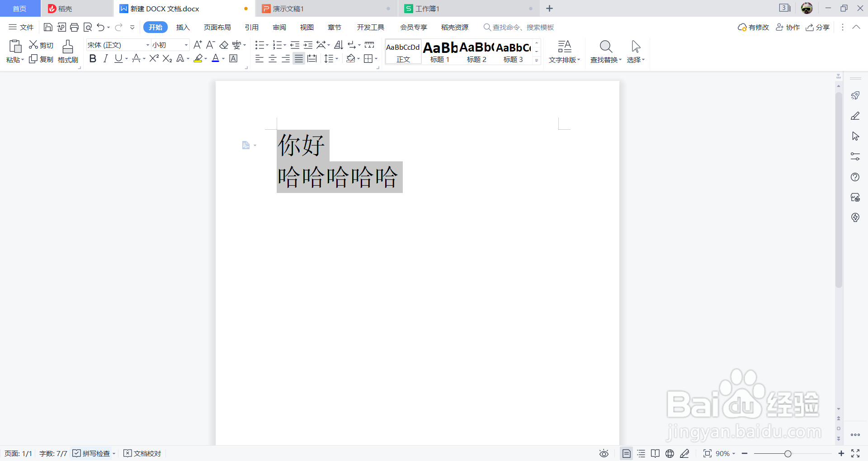This screenshot has height=461, width=868.
Task: Decrease indent of the paragraph
Action: click(x=295, y=45)
